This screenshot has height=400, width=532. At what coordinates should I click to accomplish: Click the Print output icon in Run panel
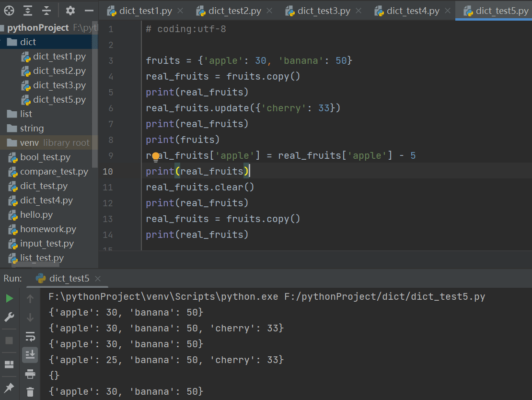[x=30, y=374]
